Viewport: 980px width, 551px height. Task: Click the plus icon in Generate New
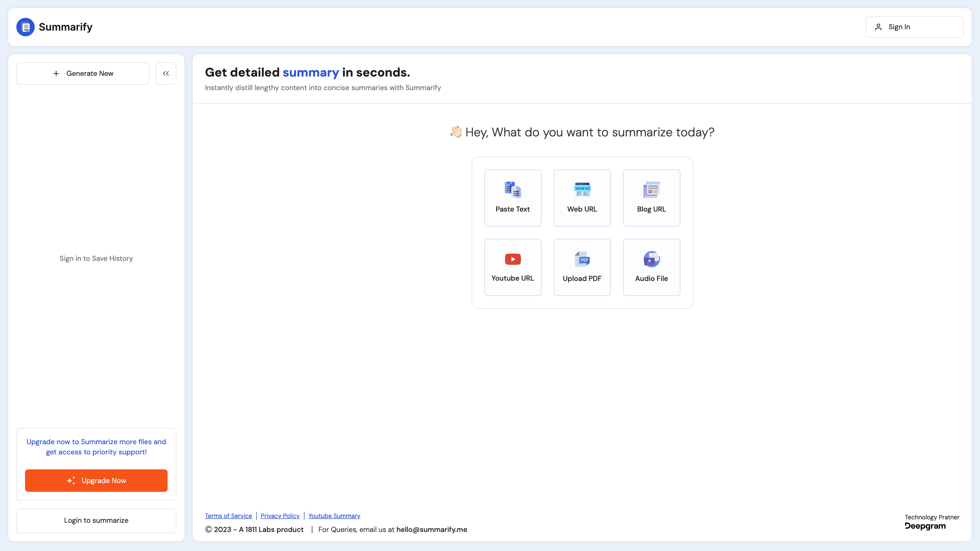coord(56,73)
